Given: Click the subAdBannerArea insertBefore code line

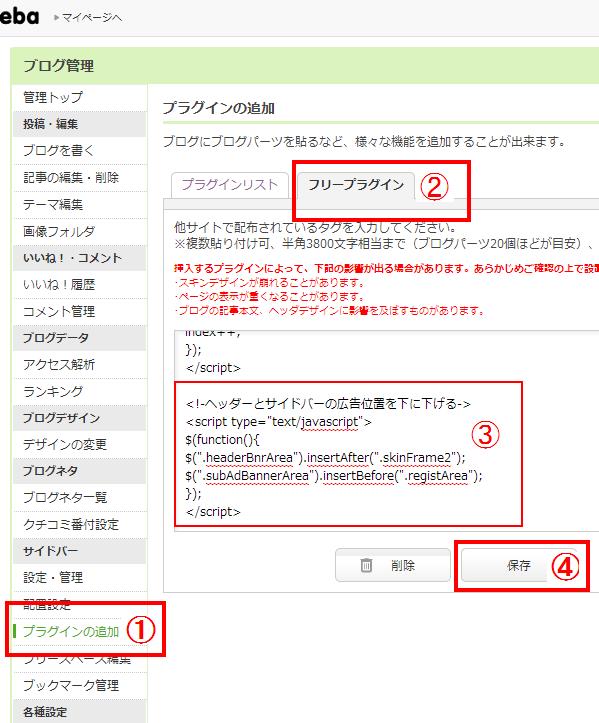Looking at the screenshot, I should click(x=334, y=475).
